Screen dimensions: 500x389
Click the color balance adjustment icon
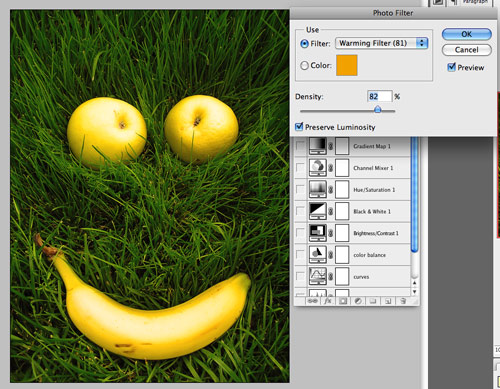[x=318, y=254]
